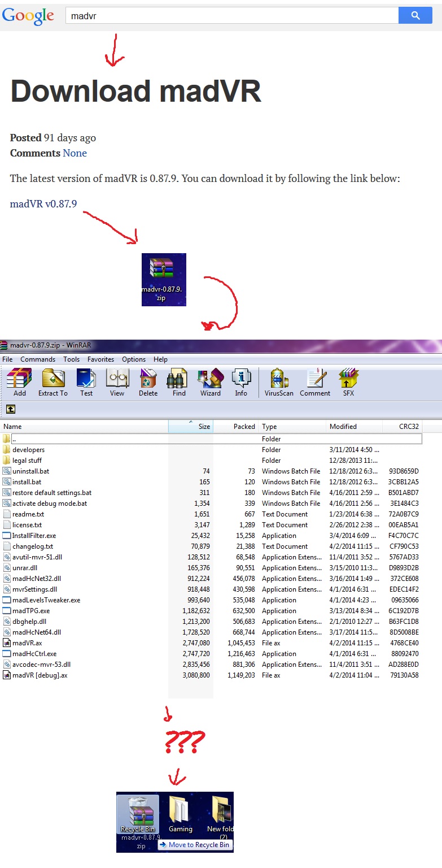Select madVR [debug].ax
This screenshot has width=442, height=868.
pyautogui.click(x=211, y=675)
